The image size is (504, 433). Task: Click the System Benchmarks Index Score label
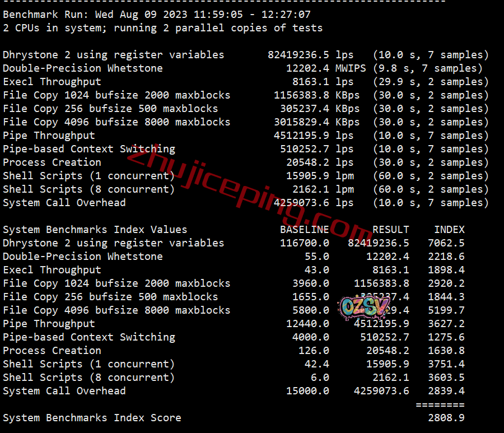(92, 418)
